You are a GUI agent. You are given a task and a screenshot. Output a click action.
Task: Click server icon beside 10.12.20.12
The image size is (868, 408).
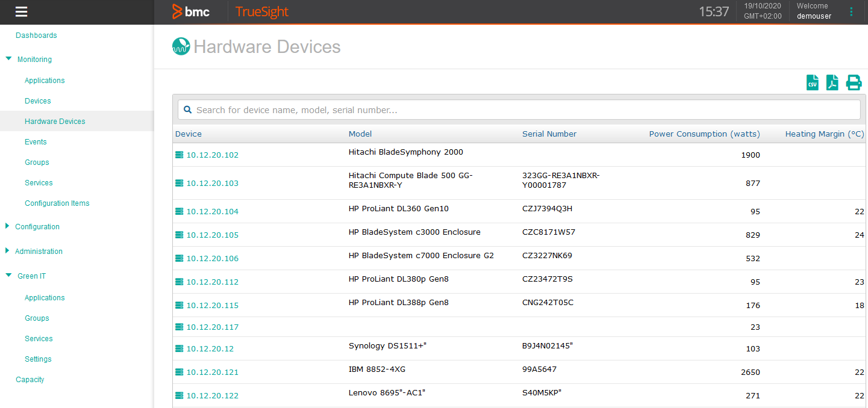point(179,348)
